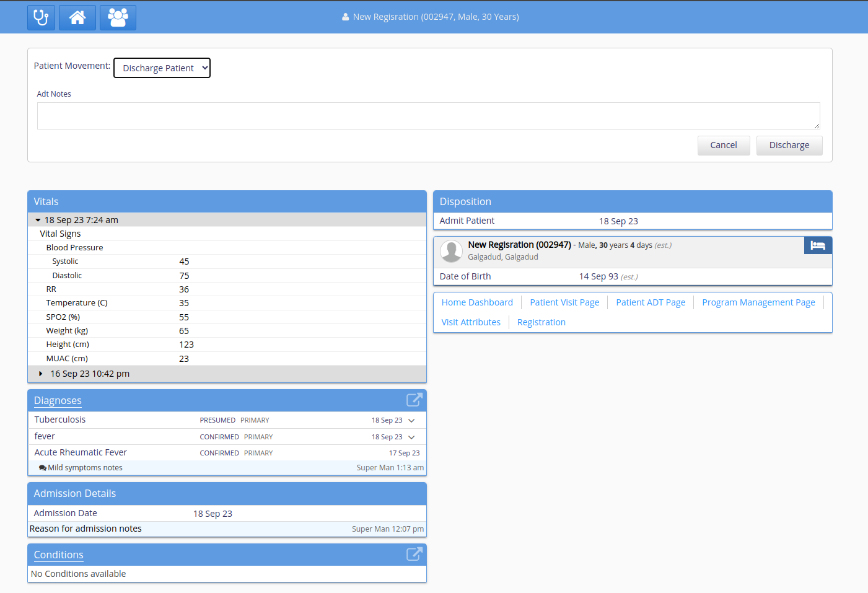The height and width of the screenshot is (593, 868).
Task: Click the Systolic value 45
Action: click(x=184, y=261)
